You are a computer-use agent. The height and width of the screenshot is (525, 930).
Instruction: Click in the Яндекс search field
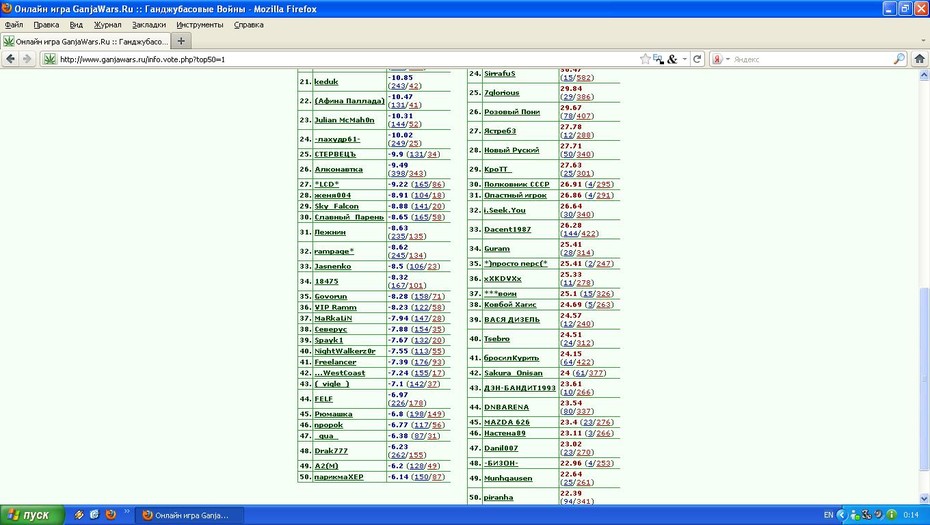point(811,59)
